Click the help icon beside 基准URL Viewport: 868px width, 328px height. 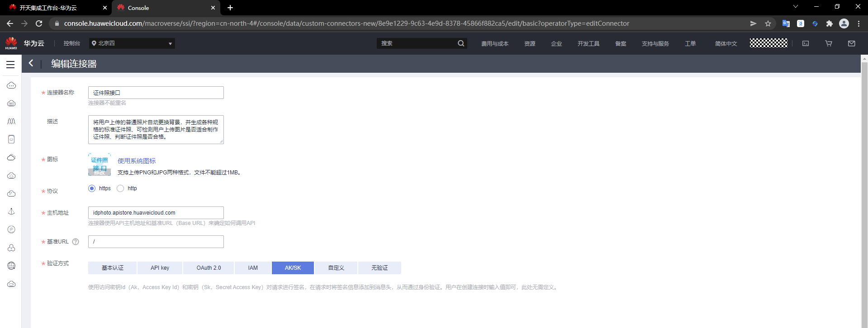(76, 242)
